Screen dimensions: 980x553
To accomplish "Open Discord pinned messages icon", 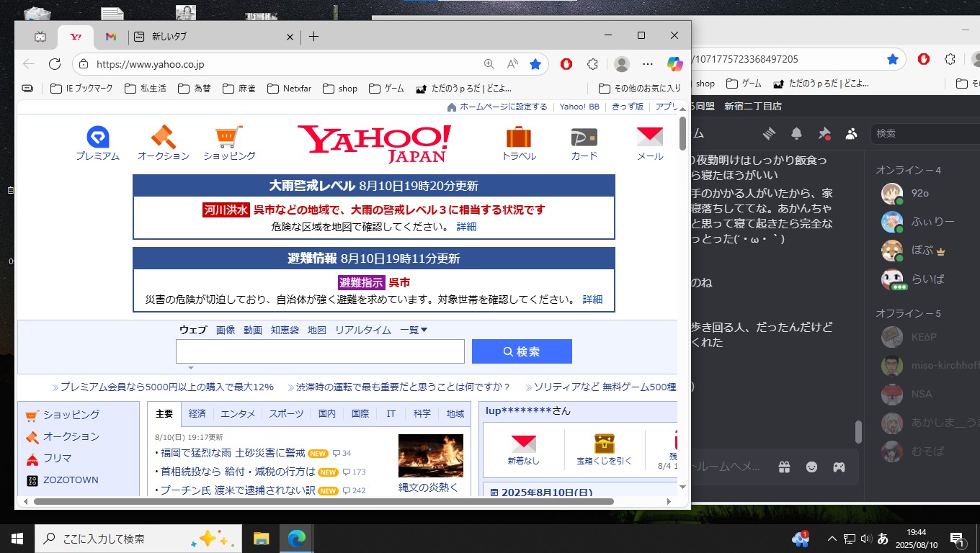I will click(x=824, y=133).
